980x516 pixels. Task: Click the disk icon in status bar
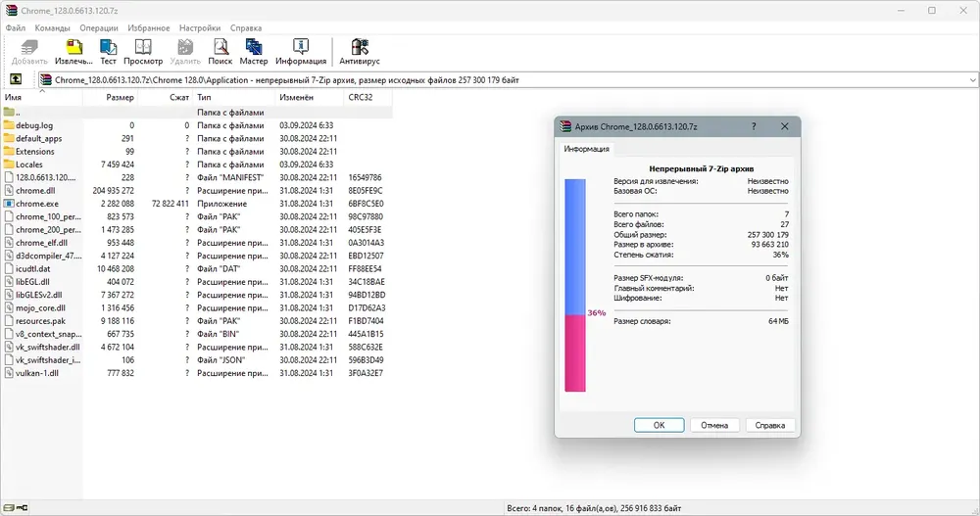point(9,508)
